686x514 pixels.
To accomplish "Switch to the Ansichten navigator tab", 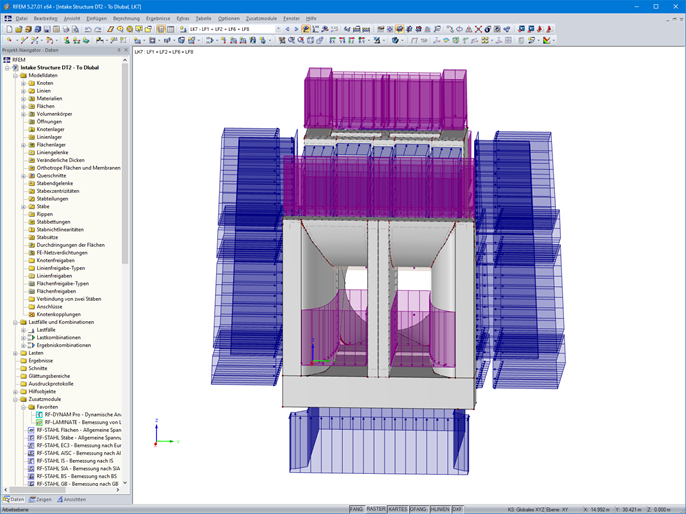I will (71, 499).
